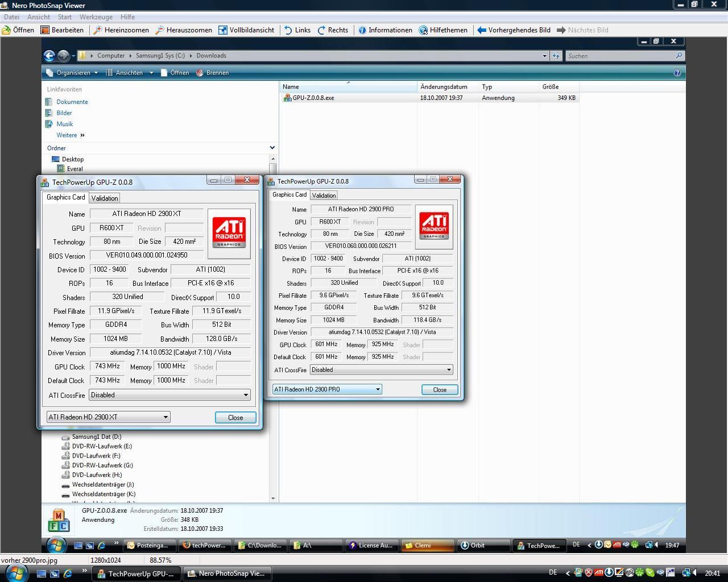This screenshot has width=728, height=582.
Task: Click the Show Desktop quick launch icon
Action: (41, 573)
